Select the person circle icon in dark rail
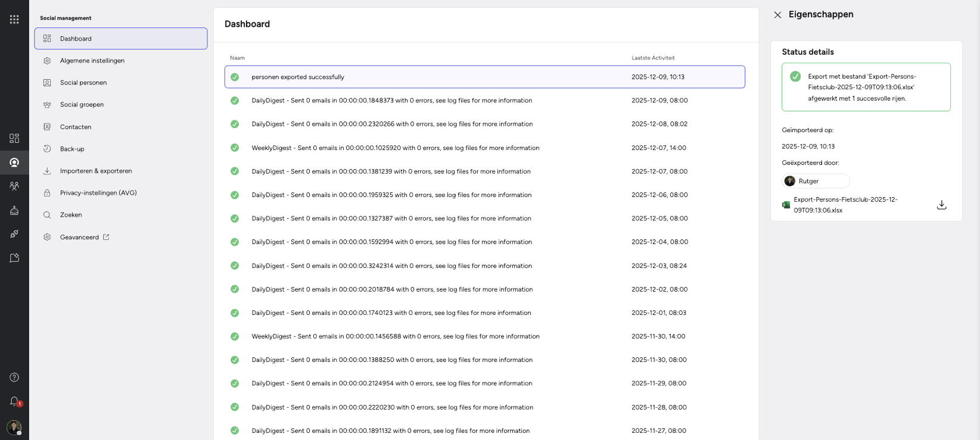 tap(14, 163)
